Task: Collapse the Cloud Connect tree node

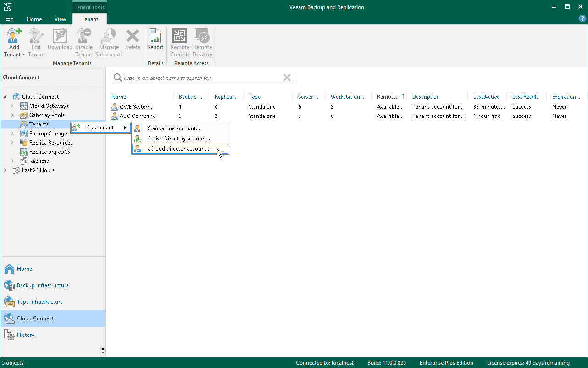Action: pos(5,97)
